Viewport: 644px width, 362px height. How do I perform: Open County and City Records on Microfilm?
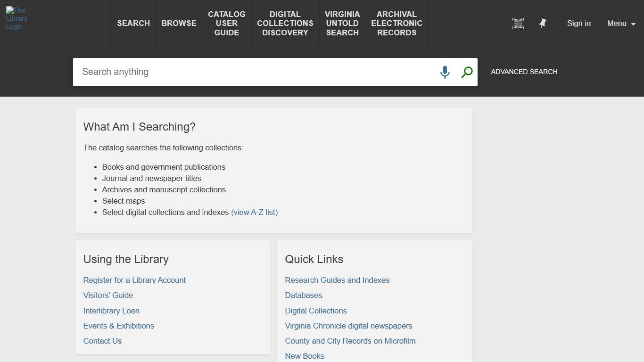pos(350,341)
